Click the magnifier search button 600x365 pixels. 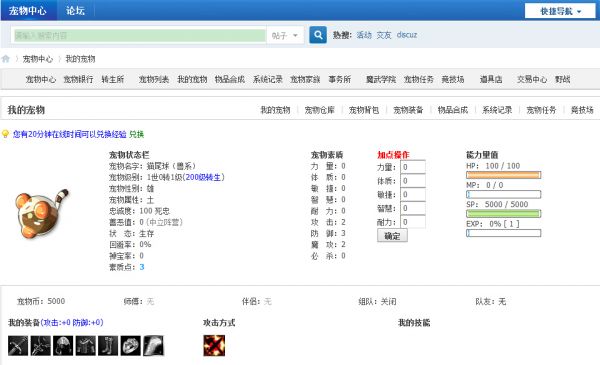318,35
